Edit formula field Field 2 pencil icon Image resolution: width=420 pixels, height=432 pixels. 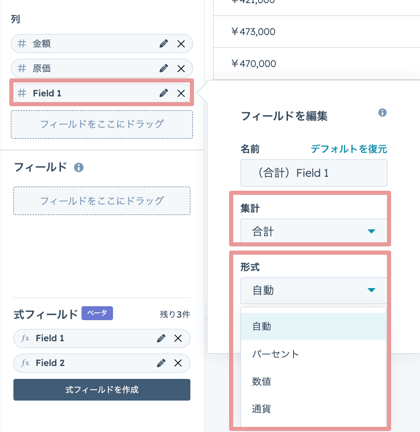[161, 363]
